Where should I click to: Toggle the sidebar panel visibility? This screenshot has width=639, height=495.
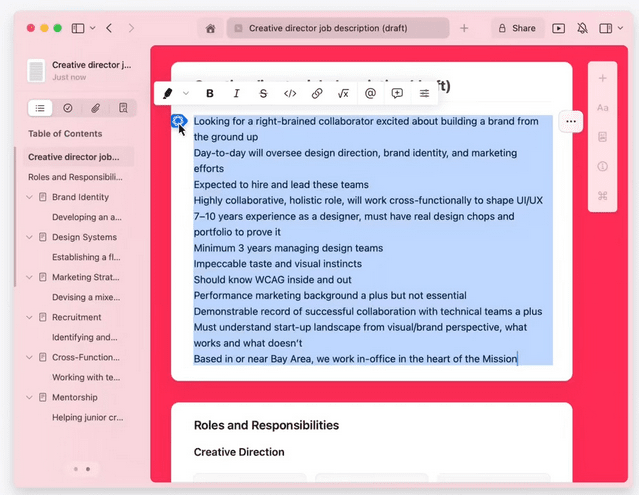tap(79, 29)
